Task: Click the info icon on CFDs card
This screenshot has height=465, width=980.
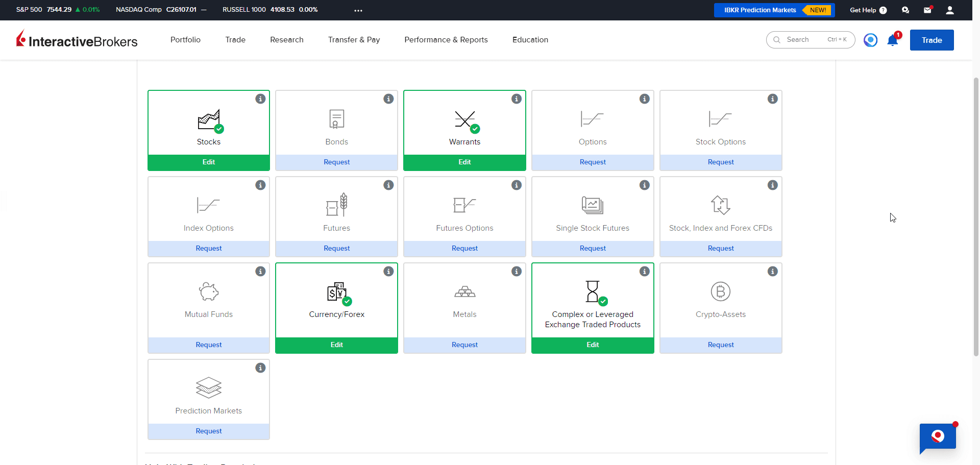Action: coord(773,185)
